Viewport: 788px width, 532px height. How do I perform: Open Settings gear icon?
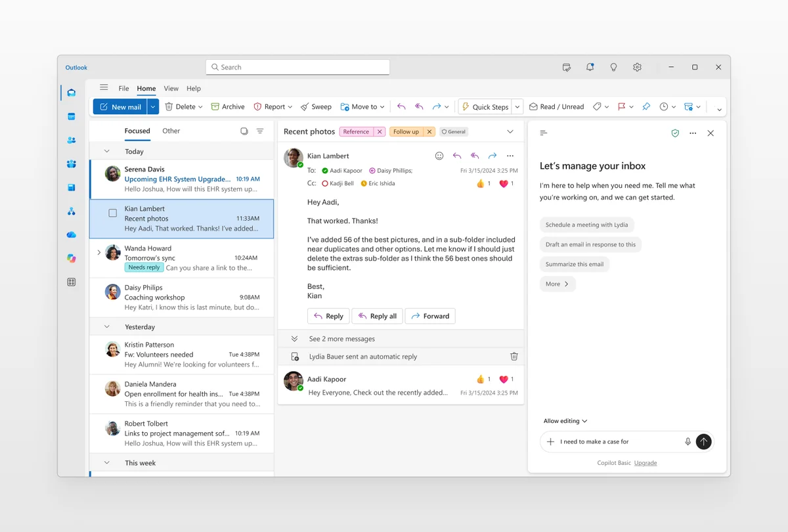(x=637, y=67)
